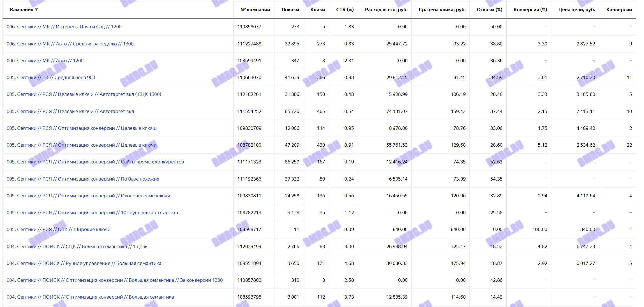Select campaign number 112182261
Screen dimensions: 644x307
pos(249,94)
